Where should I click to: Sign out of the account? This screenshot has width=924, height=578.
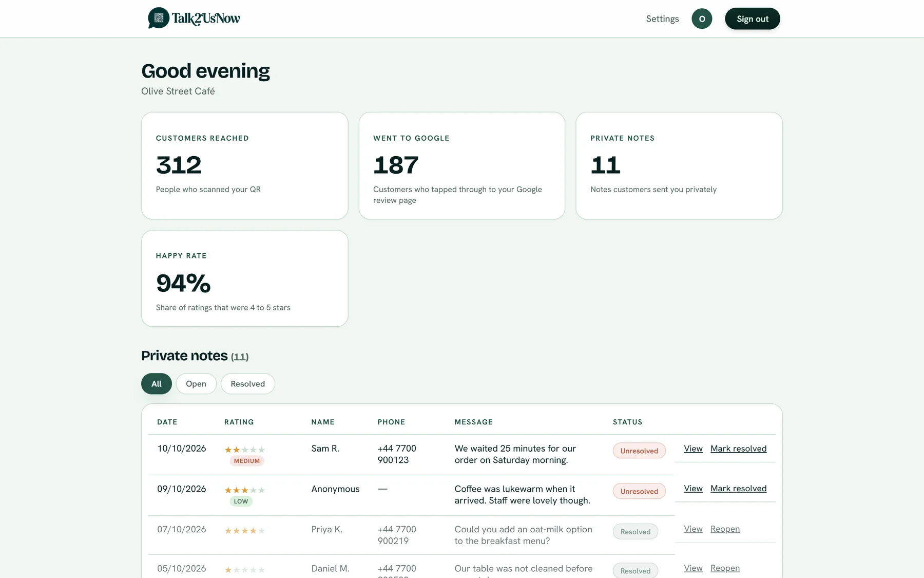753,18
